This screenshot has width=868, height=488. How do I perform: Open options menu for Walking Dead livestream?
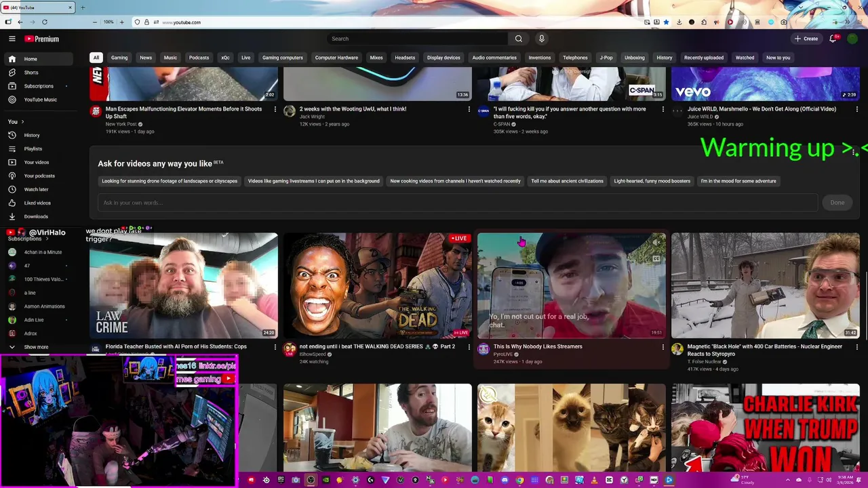click(x=469, y=347)
